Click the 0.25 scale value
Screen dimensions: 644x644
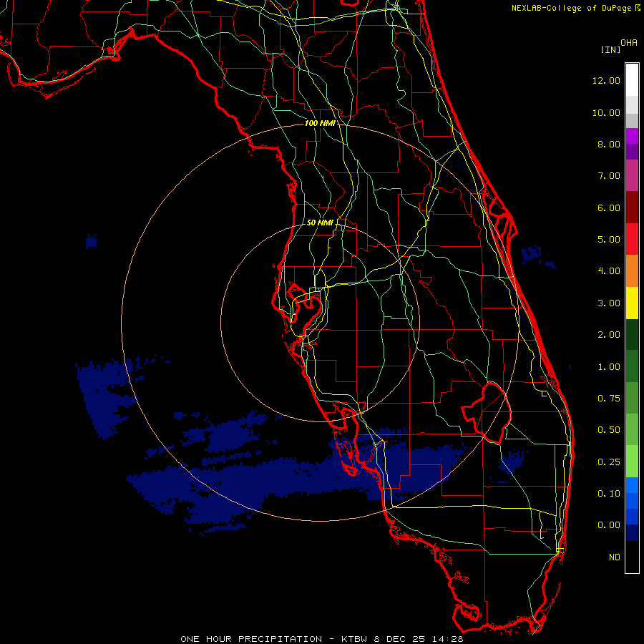point(609,462)
